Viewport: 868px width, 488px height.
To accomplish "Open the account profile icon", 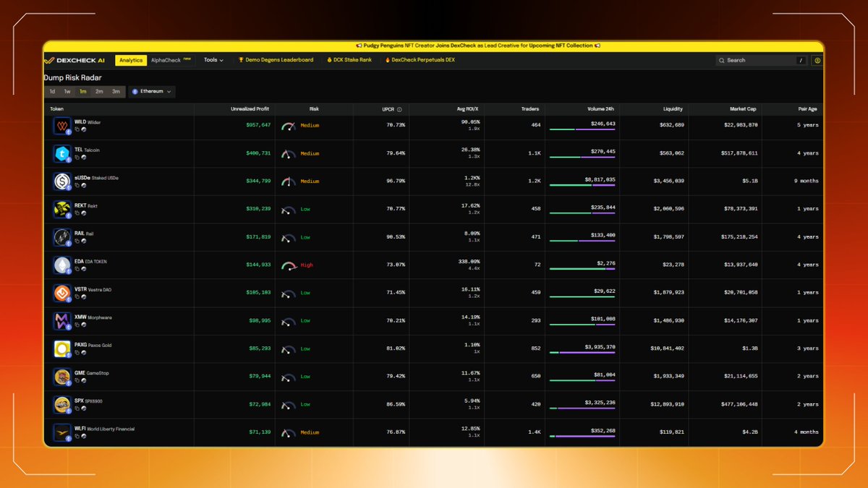I will point(817,61).
